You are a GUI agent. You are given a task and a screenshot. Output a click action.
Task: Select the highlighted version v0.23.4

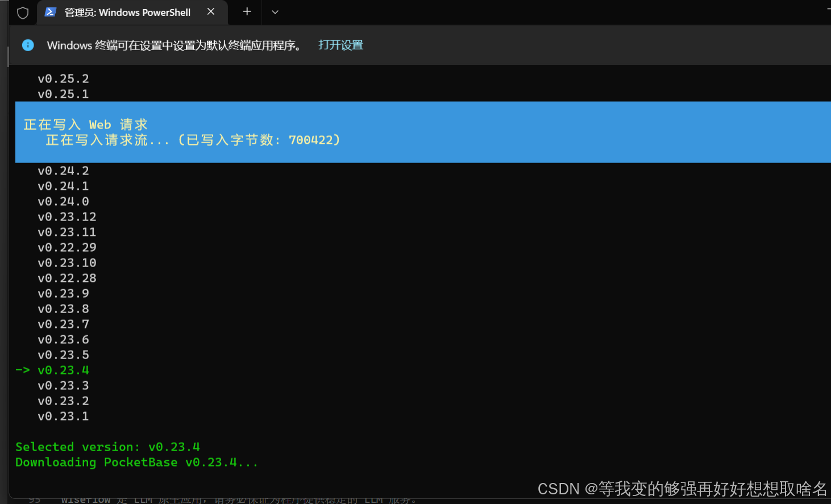63,370
